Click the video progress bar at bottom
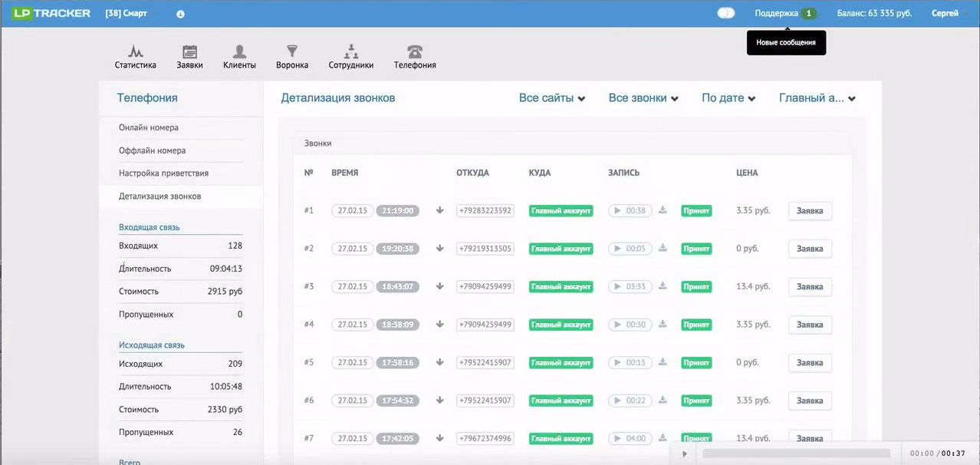The height and width of the screenshot is (465, 980). tap(796, 453)
